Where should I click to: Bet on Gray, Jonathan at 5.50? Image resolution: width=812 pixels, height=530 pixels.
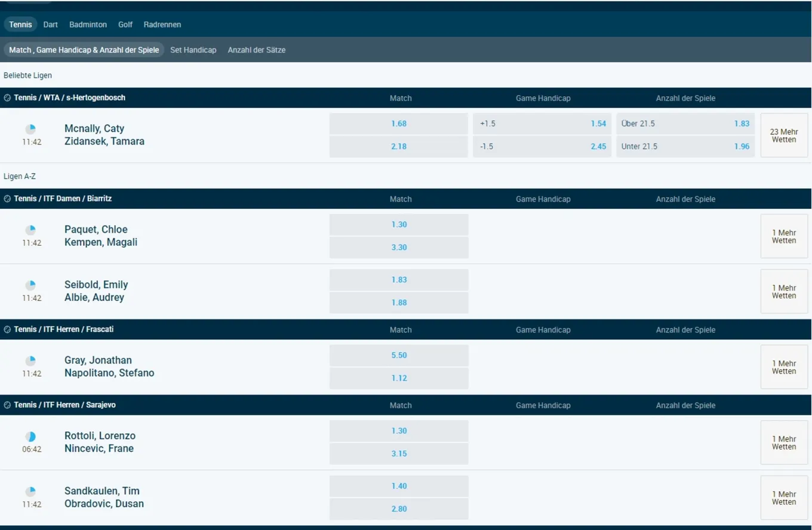coord(399,355)
